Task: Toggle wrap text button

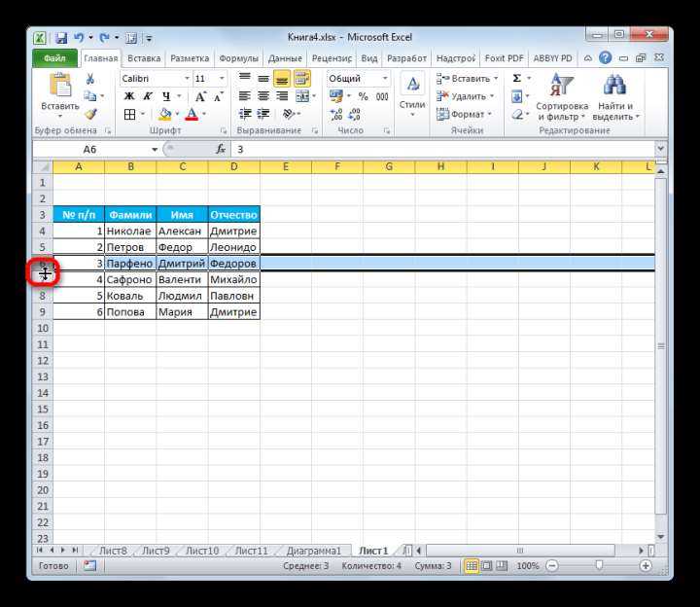Action: point(302,79)
